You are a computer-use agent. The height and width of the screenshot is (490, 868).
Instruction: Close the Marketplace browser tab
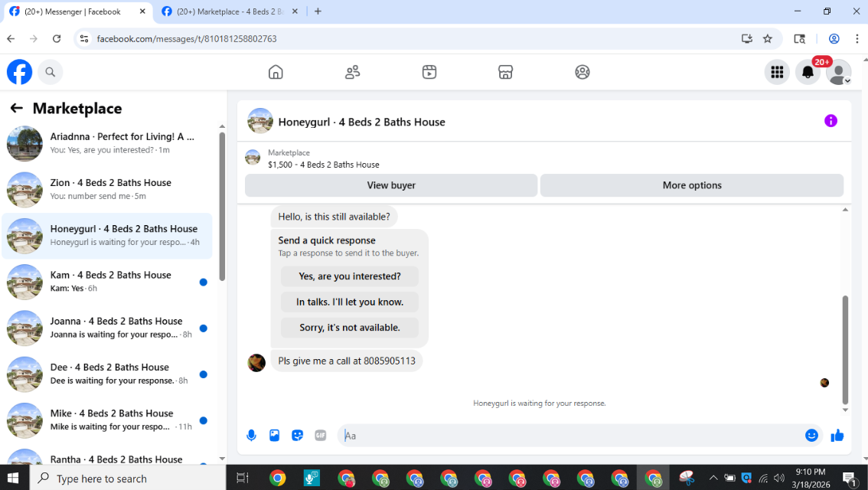[295, 11]
